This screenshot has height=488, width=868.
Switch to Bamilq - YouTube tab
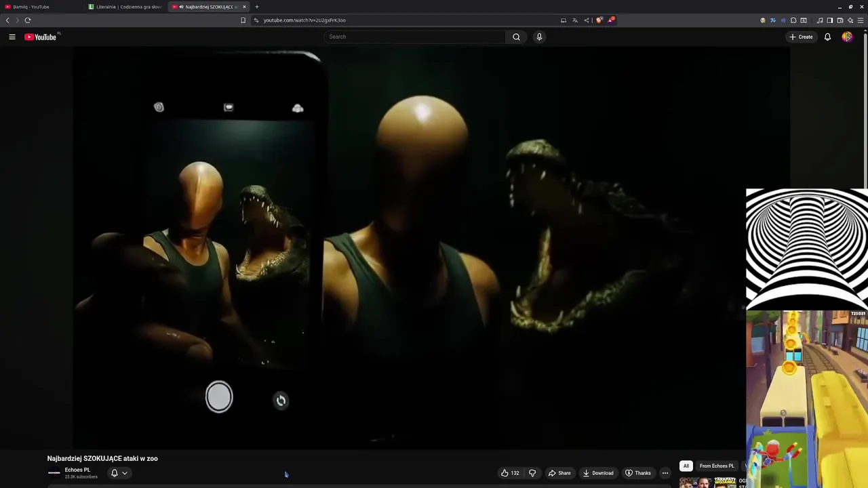[x=42, y=7]
